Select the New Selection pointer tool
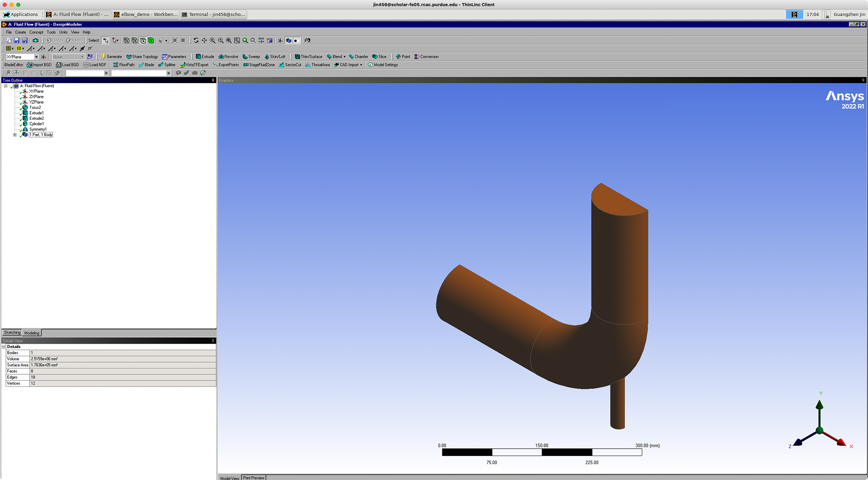Image resolution: width=868 pixels, height=480 pixels. click(106, 40)
